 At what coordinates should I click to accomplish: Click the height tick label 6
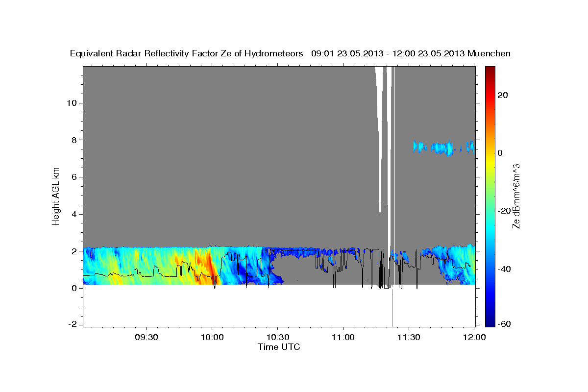click(x=75, y=177)
